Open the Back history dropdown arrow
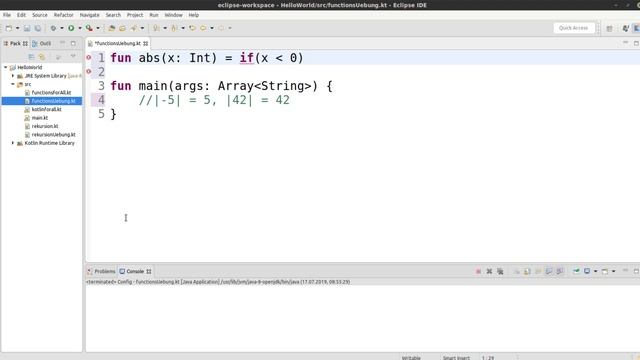This screenshot has height=360, width=640. tap(212, 28)
